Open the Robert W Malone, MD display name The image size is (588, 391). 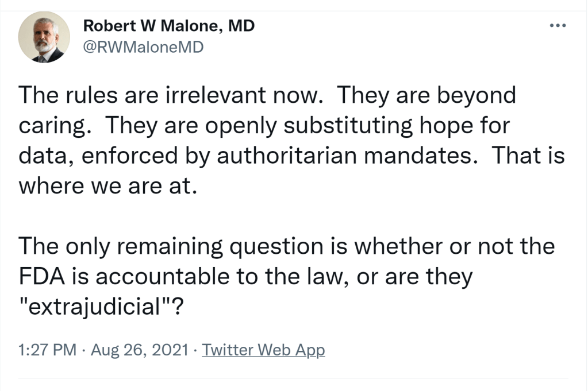point(169,26)
